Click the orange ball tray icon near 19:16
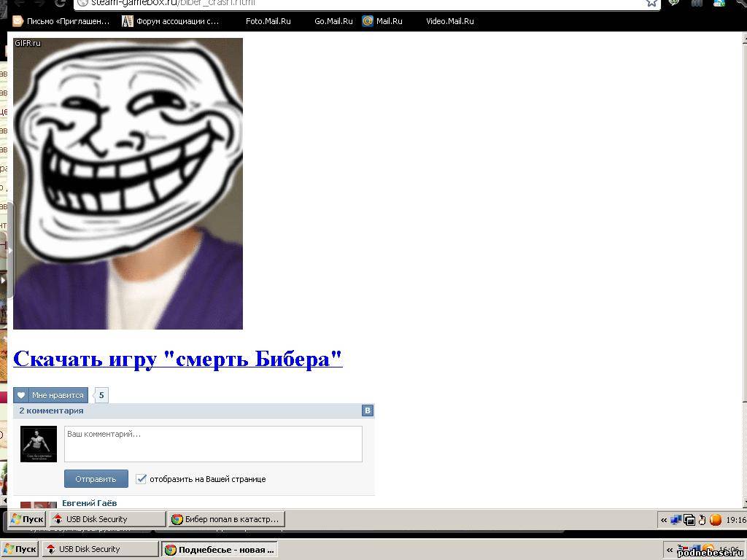This screenshot has height=560, width=747. click(715, 520)
